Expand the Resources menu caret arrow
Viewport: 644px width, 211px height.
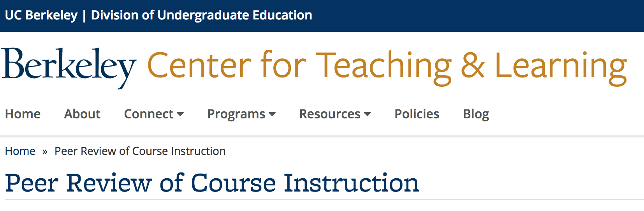tap(367, 114)
